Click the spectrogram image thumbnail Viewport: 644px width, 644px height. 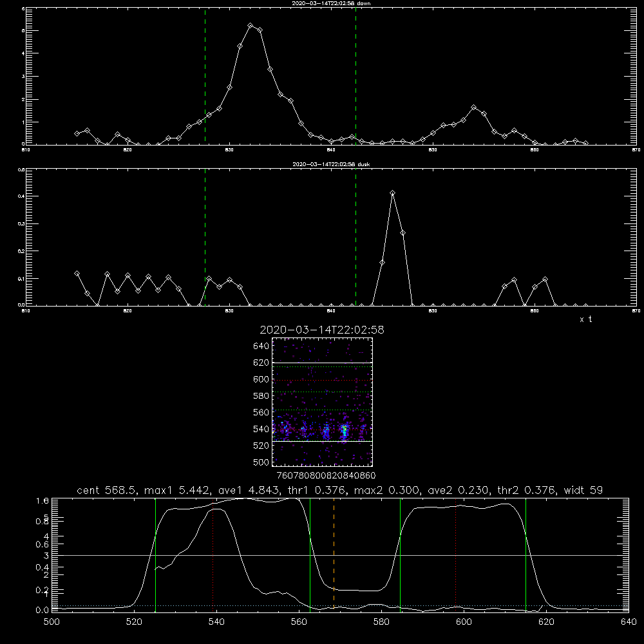[x=322, y=402]
